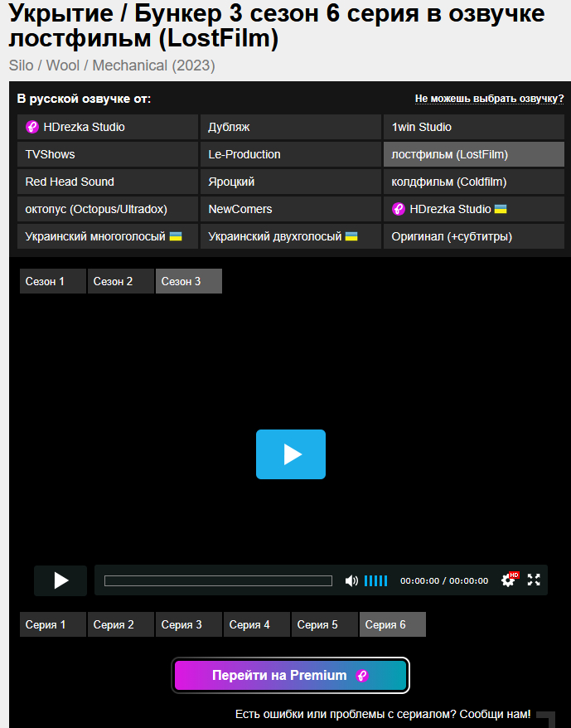
Task: Pick Яроцкий voiceover
Action: [x=291, y=182]
